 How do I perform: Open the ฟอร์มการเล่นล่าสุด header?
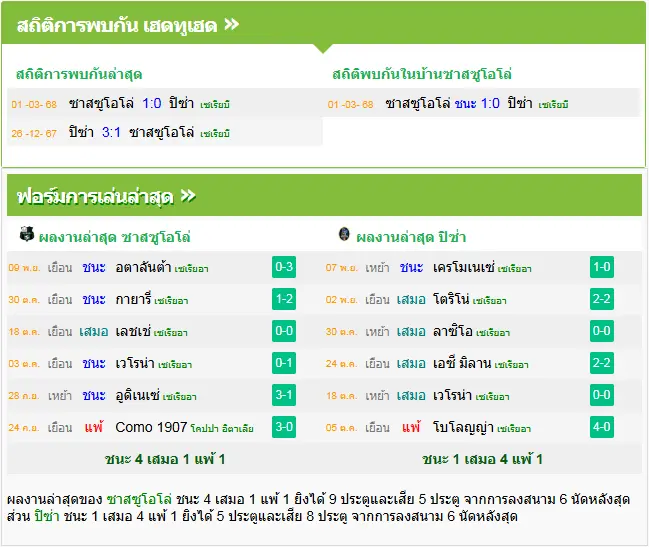(324, 195)
